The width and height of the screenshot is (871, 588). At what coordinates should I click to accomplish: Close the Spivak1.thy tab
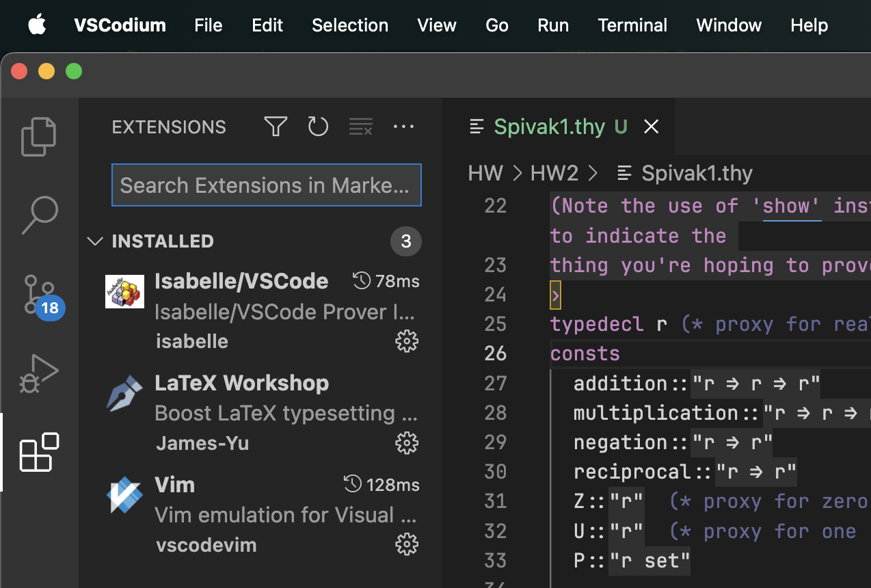coord(652,126)
